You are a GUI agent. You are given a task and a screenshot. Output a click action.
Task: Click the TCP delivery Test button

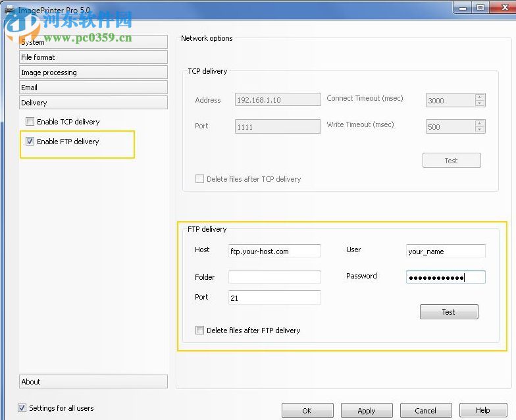coord(451,161)
